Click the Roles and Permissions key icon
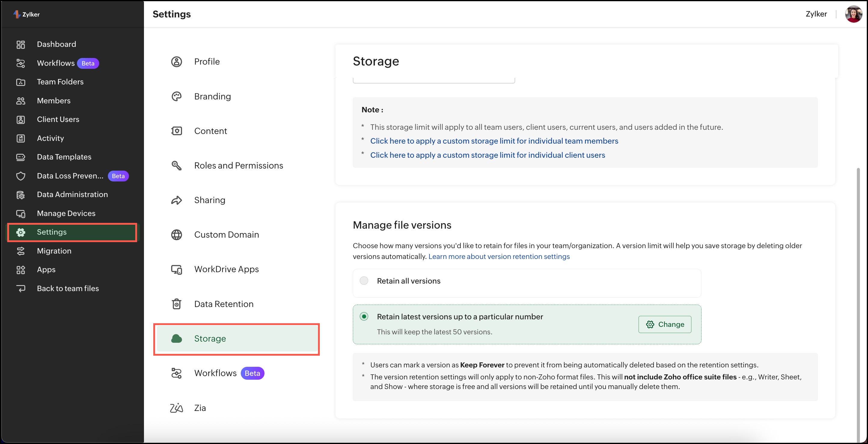Viewport: 868px width, 444px height. 176,166
